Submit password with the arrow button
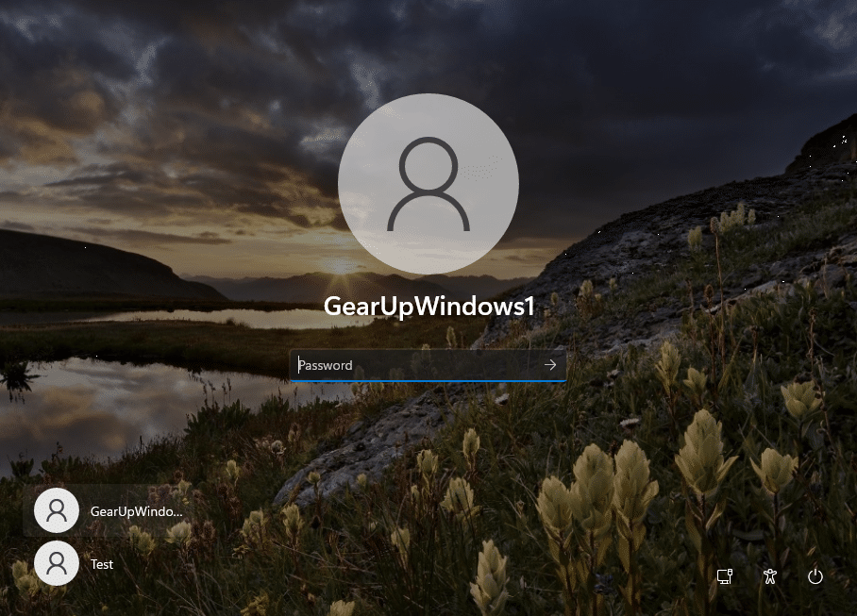Image resolution: width=857 pixels, height=616 pixels. coord(550,365)
